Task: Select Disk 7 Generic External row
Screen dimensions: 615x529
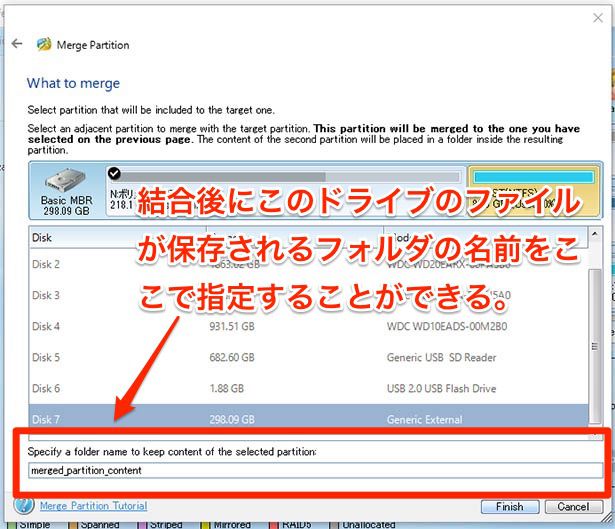Action: click(300, 420)
